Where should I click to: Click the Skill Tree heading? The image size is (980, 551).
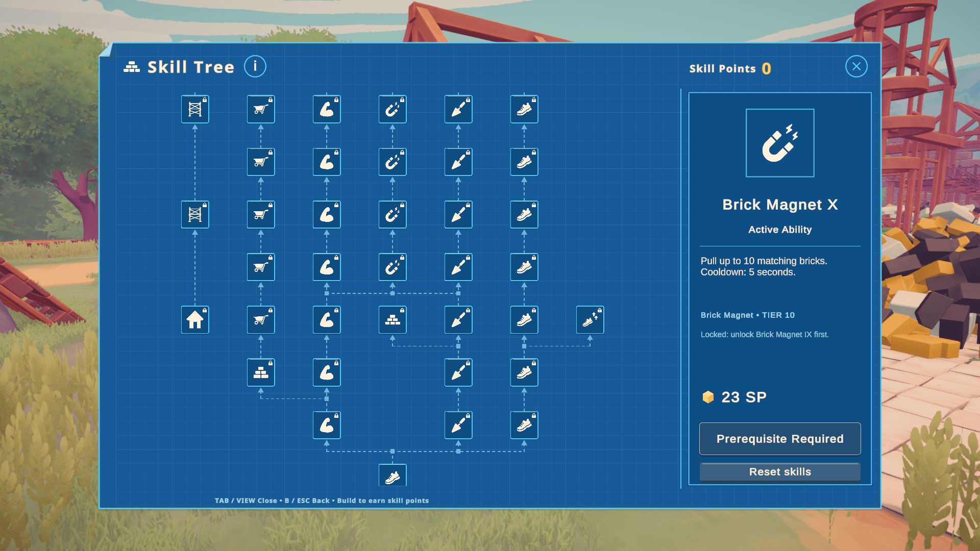click(x=191, y=67)
